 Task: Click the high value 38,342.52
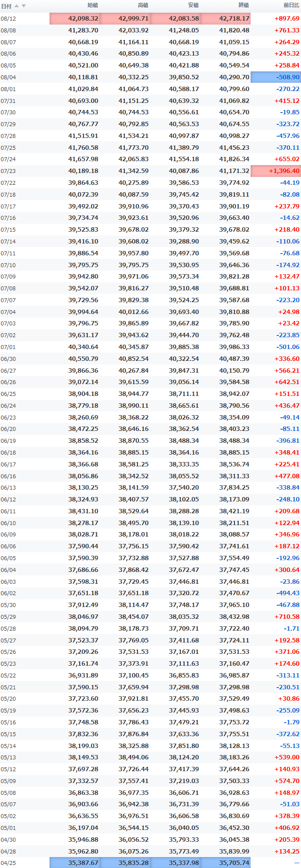pos(134,476)
